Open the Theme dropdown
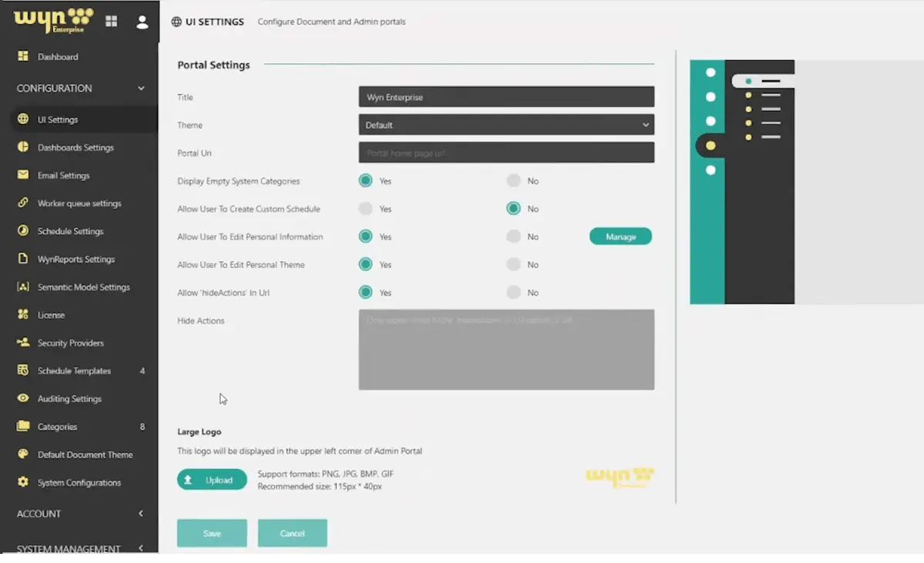Image resolution: width=924 pixels, height=563 pixels. 507,125
